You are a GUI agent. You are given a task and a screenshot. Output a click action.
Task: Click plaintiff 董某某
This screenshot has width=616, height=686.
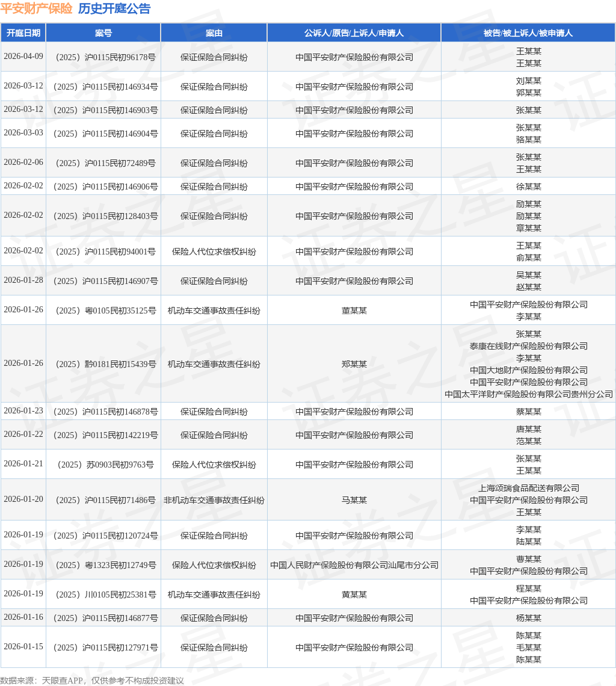(x=354, y=311)
